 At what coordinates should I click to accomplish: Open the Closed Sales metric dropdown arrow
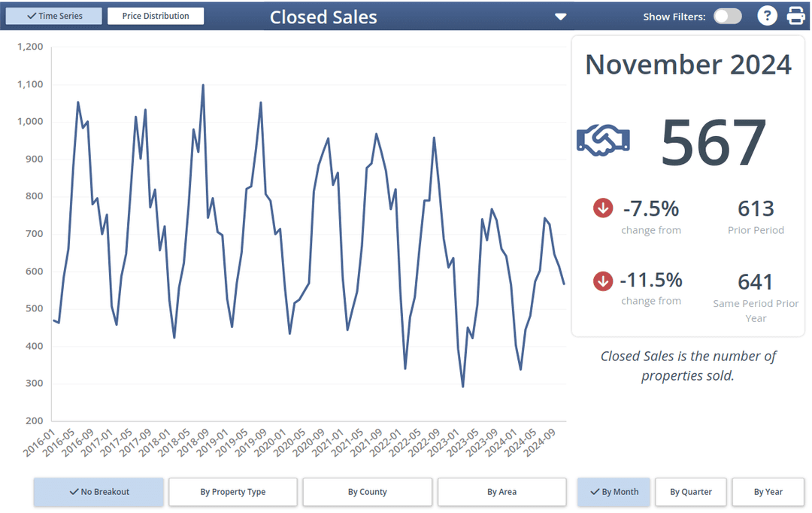(560, 17)
